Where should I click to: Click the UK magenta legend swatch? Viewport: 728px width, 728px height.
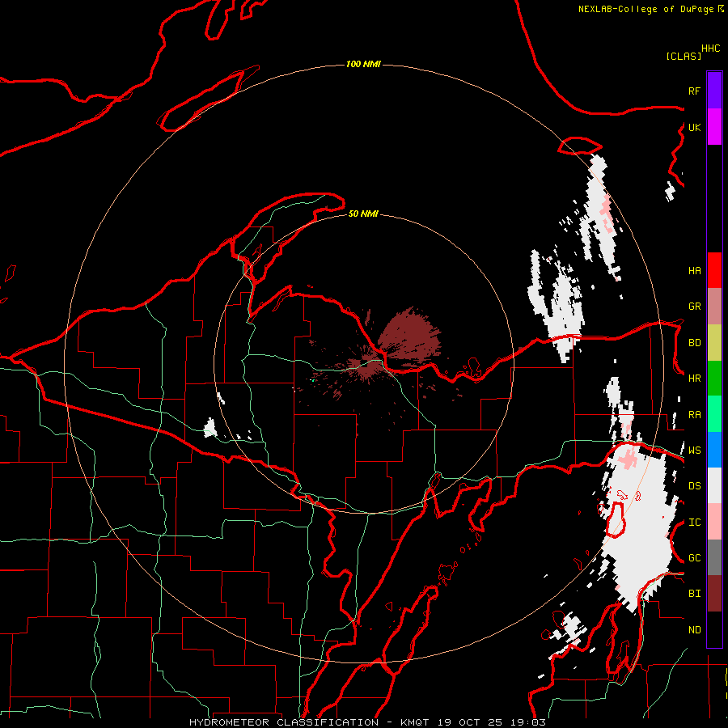click(x=714, y=127)
